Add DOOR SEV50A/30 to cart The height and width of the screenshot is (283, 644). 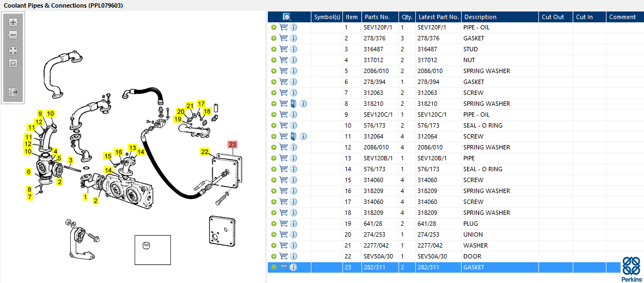tap(284, 256)
